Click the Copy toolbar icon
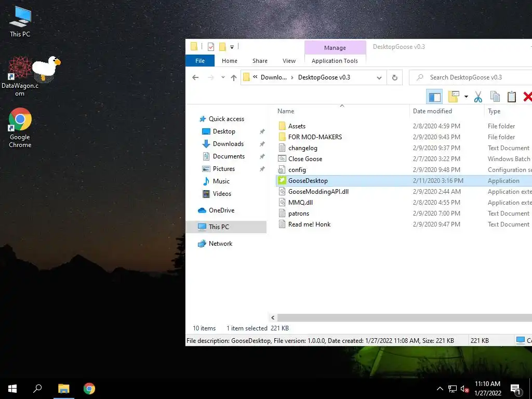This screenshot has height=399, width=532. [x=495, y=97]
